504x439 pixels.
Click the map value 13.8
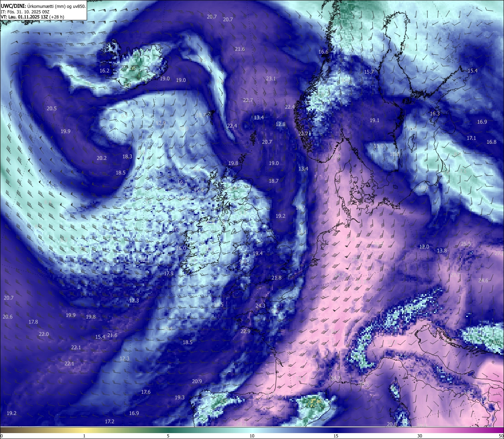coord(442,251)
